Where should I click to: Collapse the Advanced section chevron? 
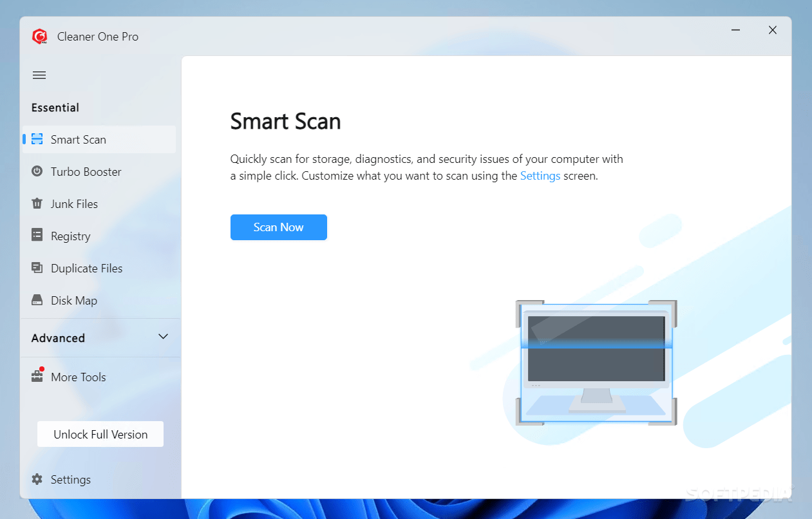[163, 337]
